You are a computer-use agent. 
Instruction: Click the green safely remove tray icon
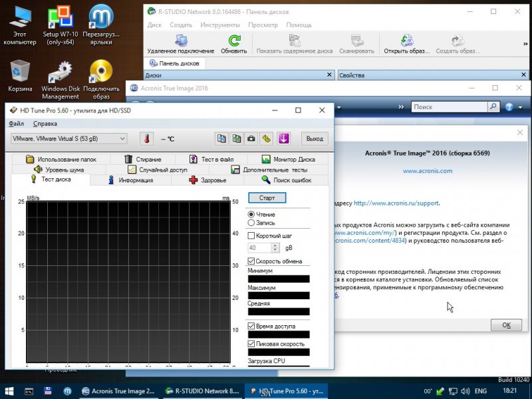[x=440, y=391]
